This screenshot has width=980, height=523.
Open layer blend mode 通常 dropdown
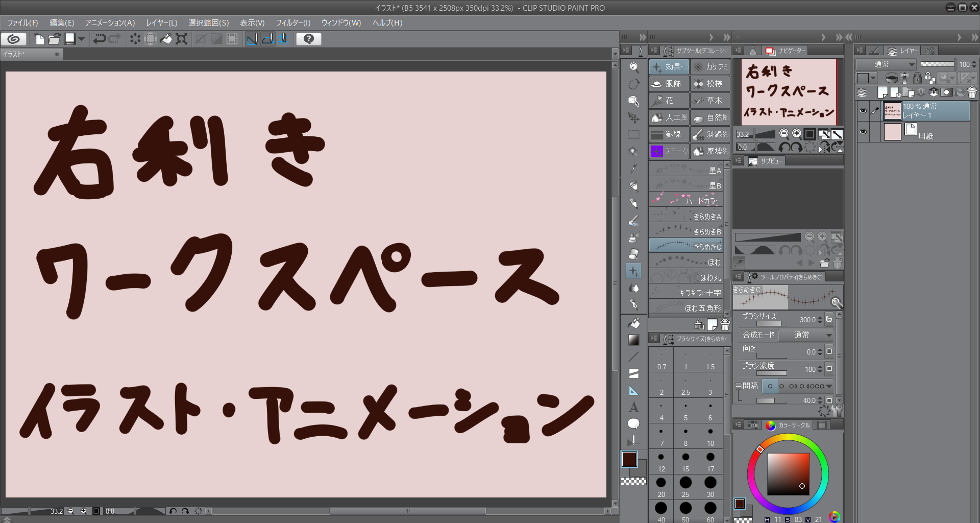tap(886, 64)
